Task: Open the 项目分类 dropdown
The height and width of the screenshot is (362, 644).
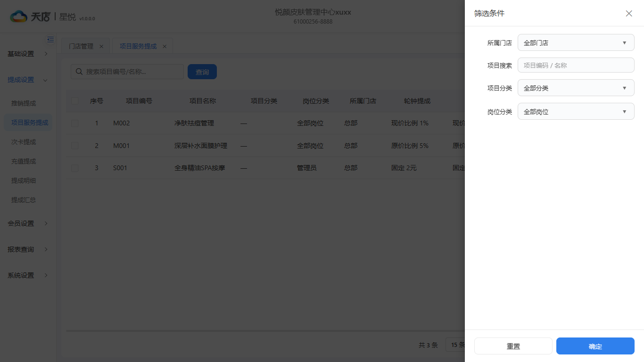Action: click(x=576, y=88)
